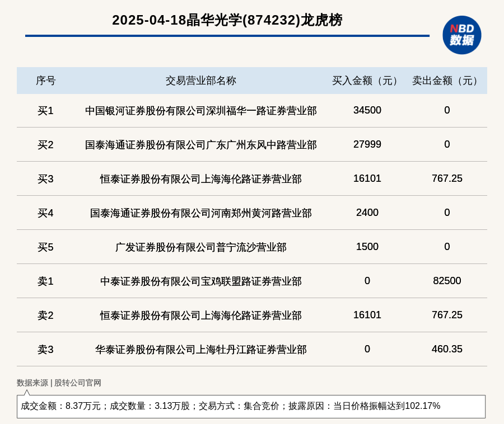The height and width of the screenshot is (424, 504).
Task: Click the 0 sell amount in 买1 row
Action: point(447,110)
